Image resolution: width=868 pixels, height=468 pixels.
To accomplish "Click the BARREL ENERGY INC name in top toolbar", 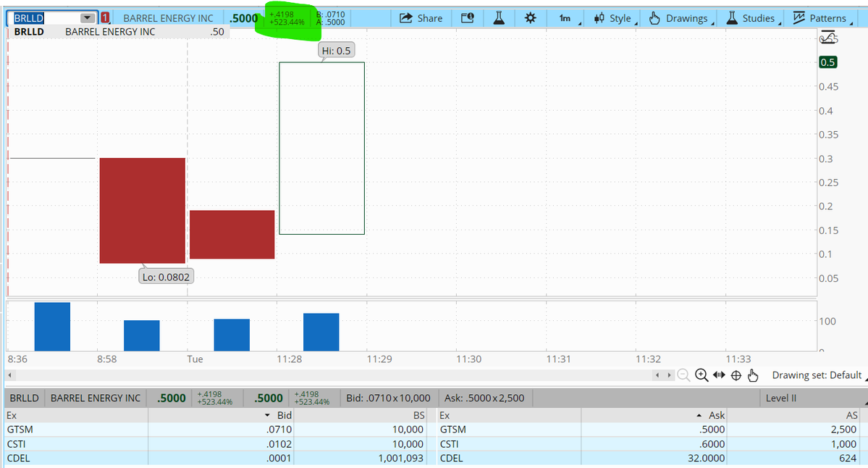I will pos(168,18).
